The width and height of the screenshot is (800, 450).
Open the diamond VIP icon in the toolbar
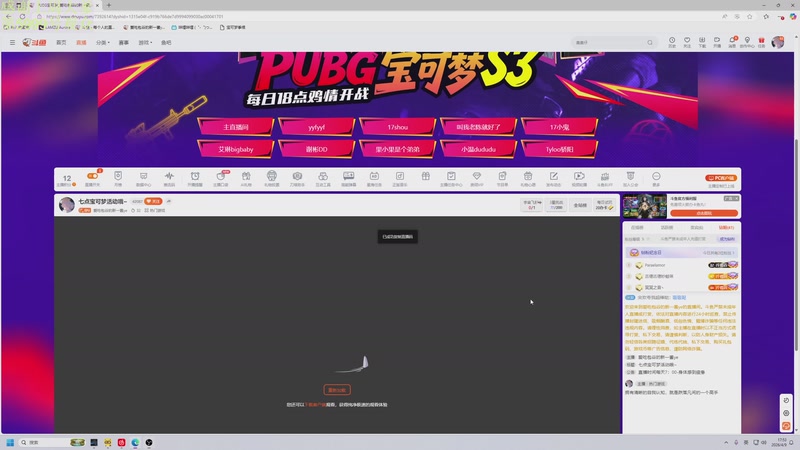(x=477, y=178)
